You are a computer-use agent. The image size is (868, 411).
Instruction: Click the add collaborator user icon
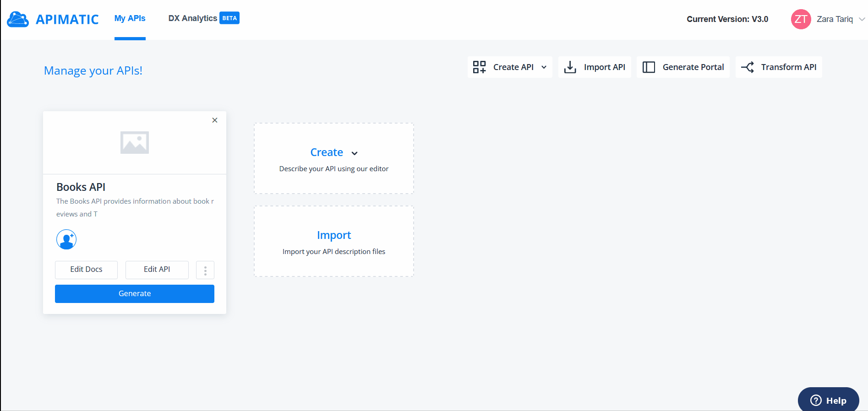click(66, 239)
